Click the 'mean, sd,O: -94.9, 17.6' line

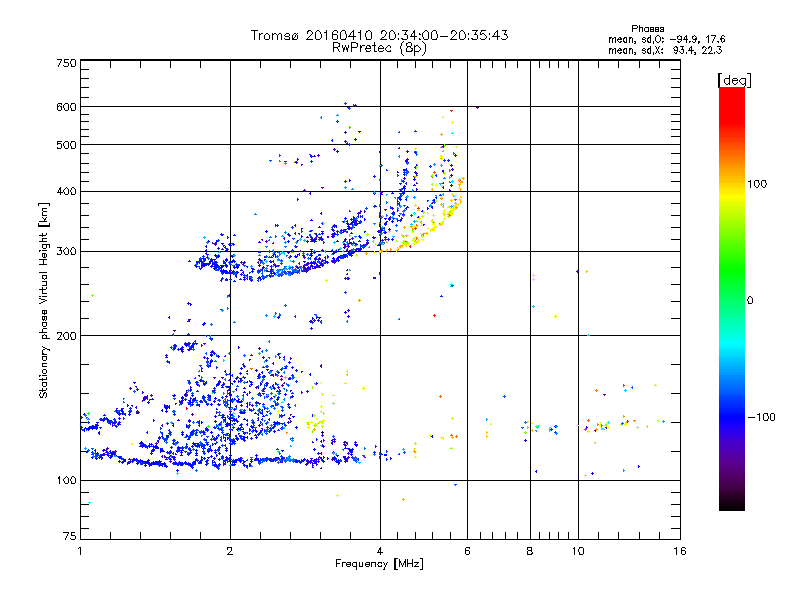[x=666, y=40]
